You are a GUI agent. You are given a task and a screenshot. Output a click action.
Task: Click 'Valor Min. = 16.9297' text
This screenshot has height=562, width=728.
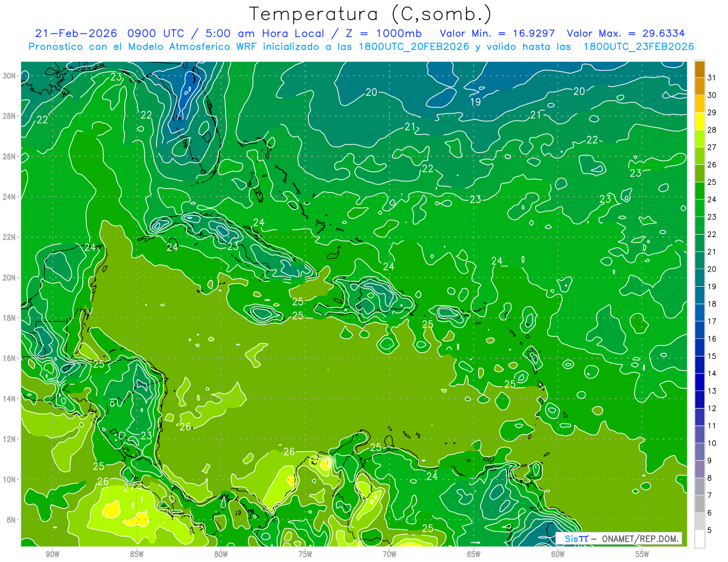(498, 33)
